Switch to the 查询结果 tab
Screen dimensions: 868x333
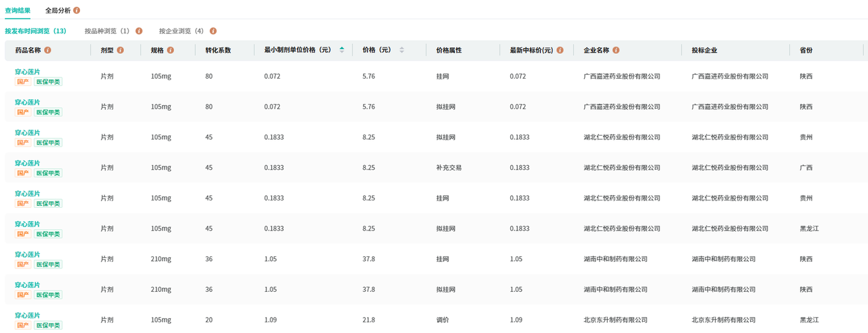(18, 11)
